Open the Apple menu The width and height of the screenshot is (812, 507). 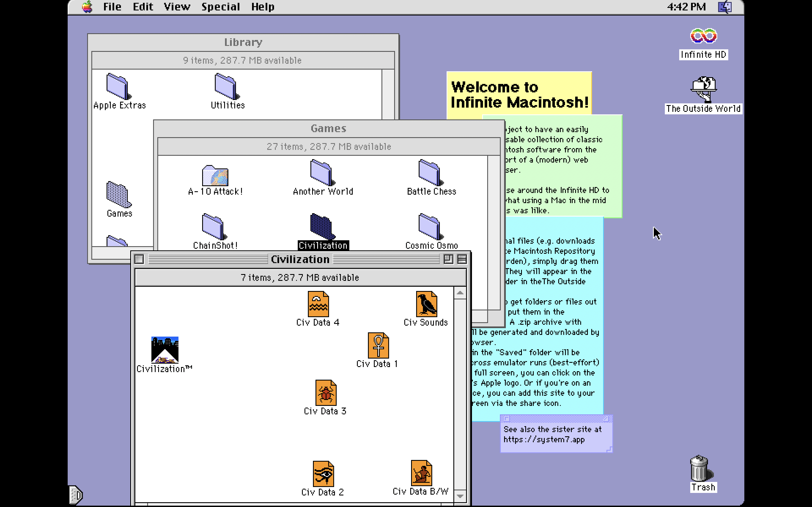(87, 7)
